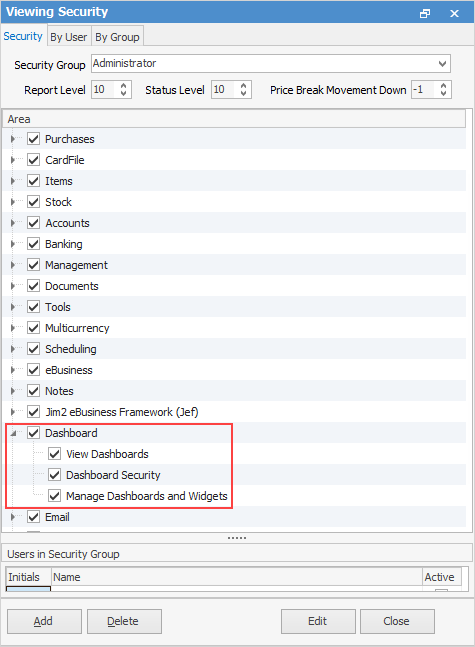Expand the Notes tree node
475x647 pixels.
pos(13,391)
